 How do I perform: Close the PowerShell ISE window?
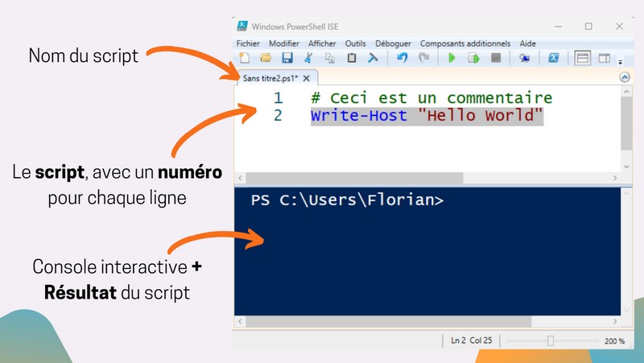click(x=619, y=27)
